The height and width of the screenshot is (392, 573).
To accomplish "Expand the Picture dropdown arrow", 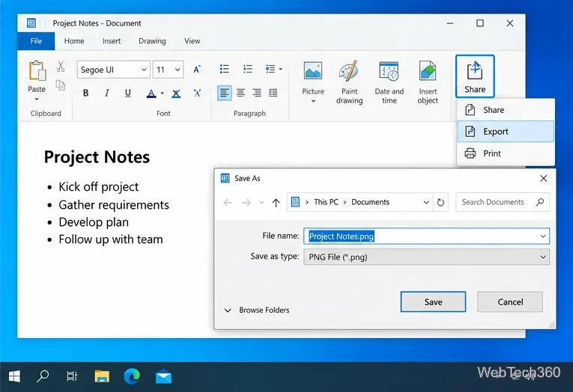I will click(313, 101).
